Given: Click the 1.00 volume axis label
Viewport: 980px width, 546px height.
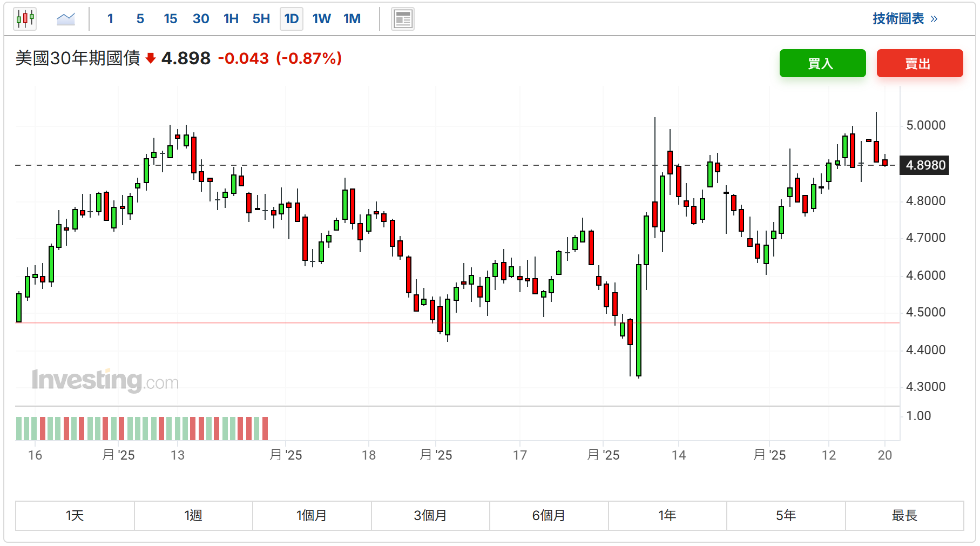Looking at the screenshot, I should (918, 416).
